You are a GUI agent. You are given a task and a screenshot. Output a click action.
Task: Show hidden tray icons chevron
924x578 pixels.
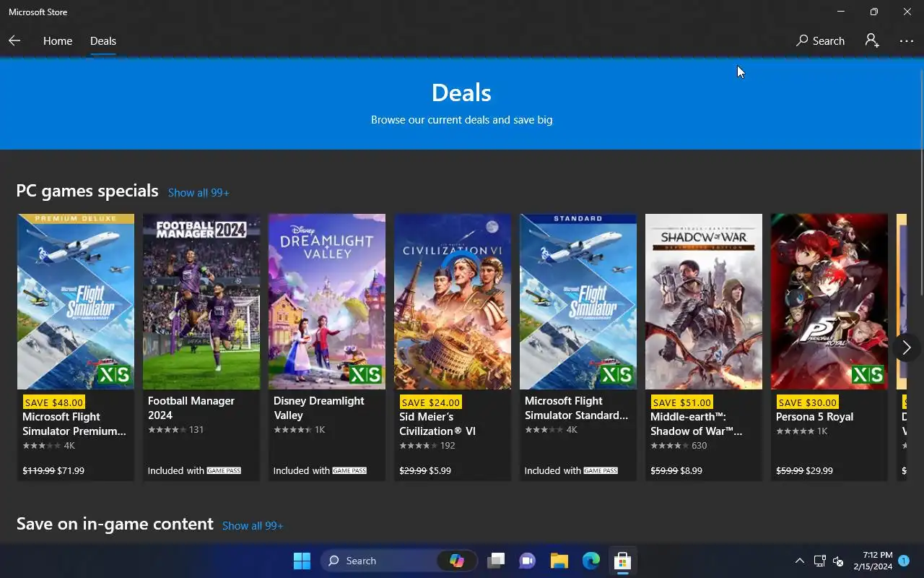click(x=799, y=561)
